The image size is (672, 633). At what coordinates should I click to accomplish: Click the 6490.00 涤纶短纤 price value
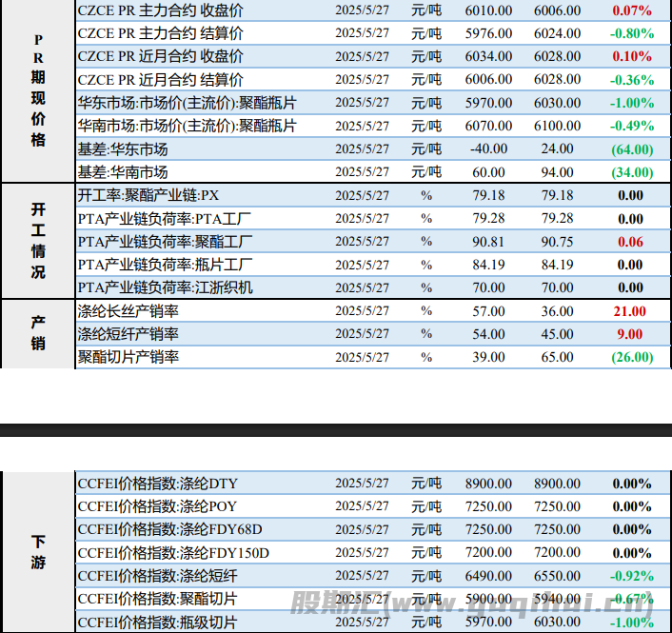pos(488,576)
